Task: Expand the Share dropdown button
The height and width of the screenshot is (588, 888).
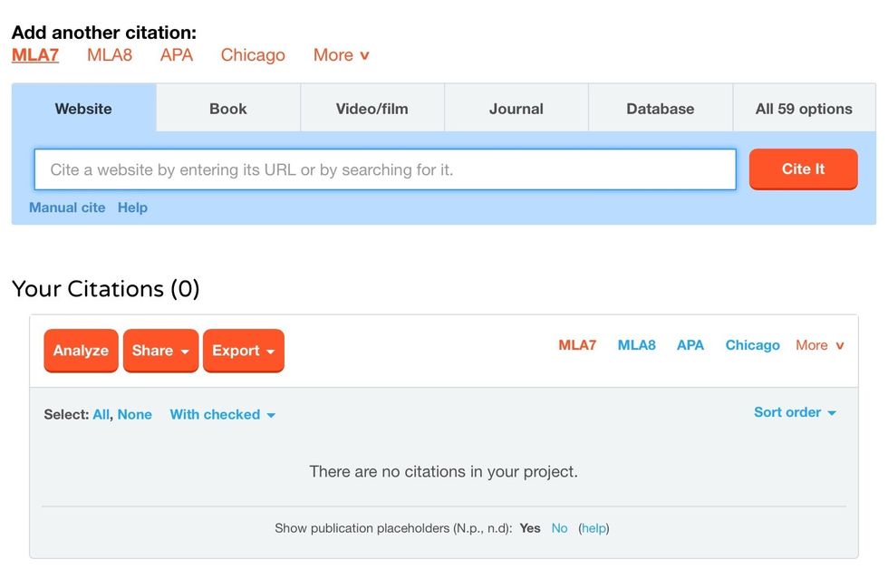Action: tap(160, 351)
